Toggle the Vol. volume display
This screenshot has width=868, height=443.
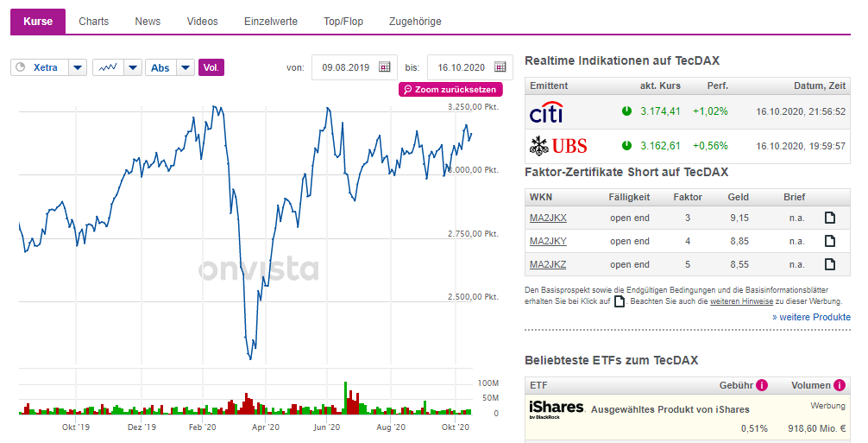pyautogui.click(x=211, y=67)
